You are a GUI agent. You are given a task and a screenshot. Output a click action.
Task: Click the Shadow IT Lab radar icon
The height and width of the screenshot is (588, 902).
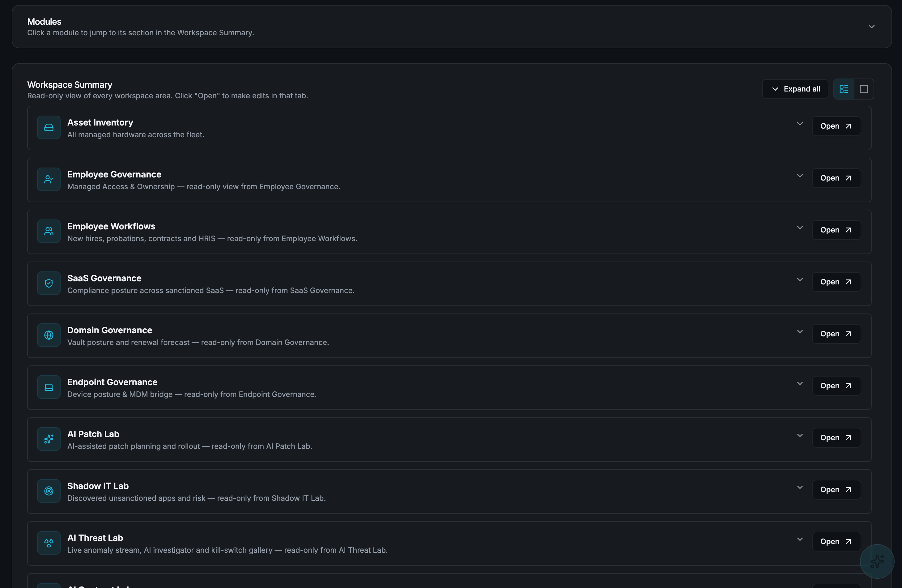click(x=49, y=491)
